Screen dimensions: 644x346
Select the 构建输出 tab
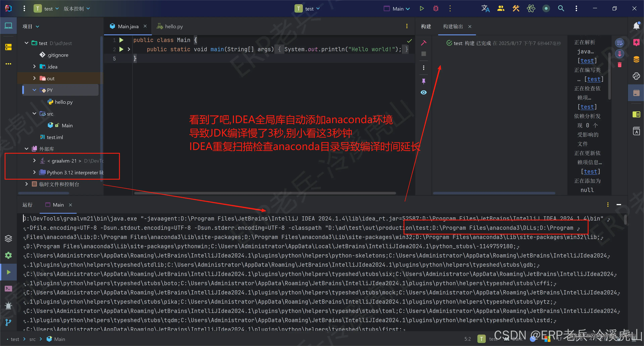click(453, 27)
